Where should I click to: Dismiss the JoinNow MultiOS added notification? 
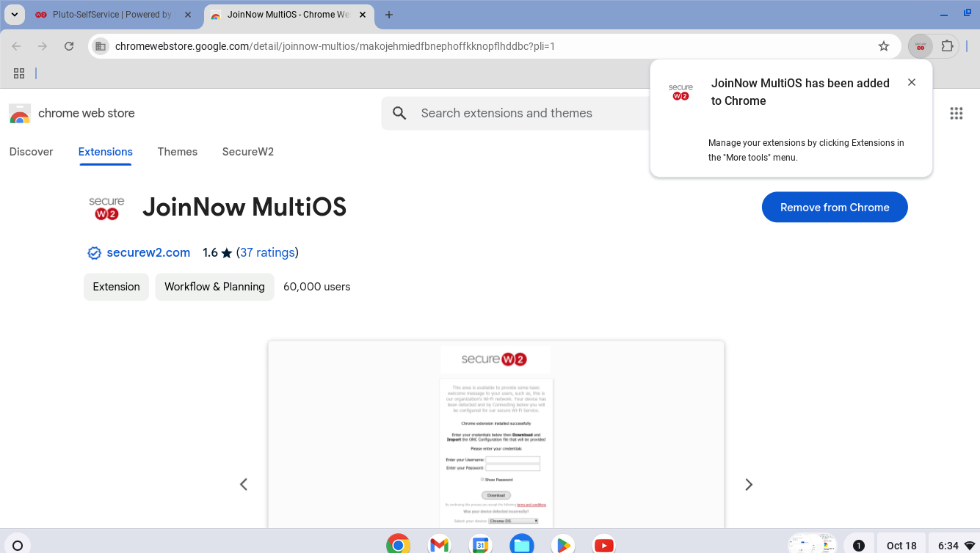click(x=912, y=82)
